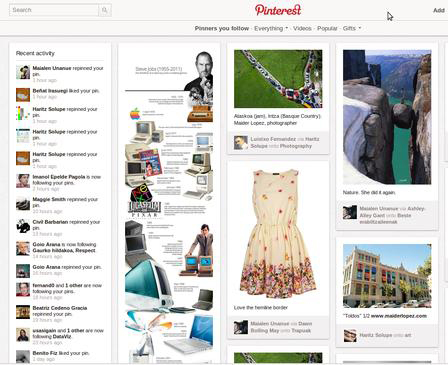Click the search magnifier icon
This screenshot has height=365, width=448.
tap(105, 10)
